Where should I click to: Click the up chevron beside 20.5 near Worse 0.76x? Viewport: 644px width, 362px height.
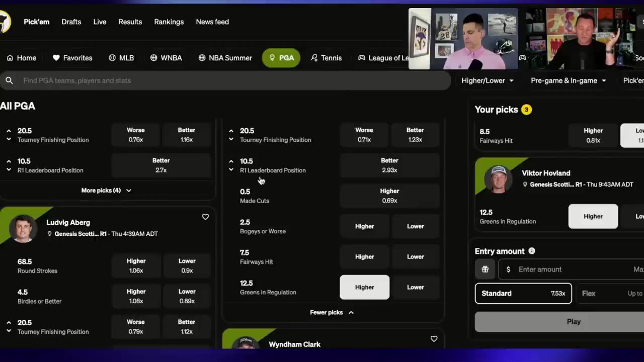[9, 131]
